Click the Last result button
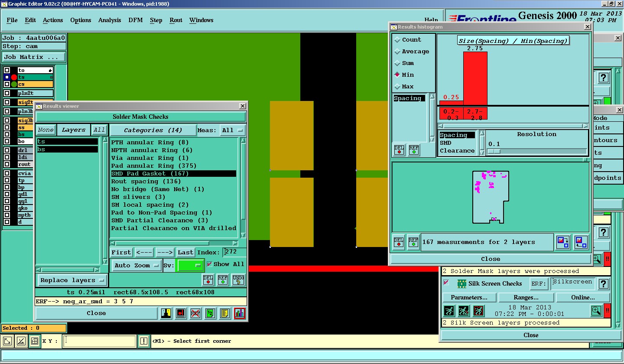This screenshot has height=364, width=624. coord(185,253)
